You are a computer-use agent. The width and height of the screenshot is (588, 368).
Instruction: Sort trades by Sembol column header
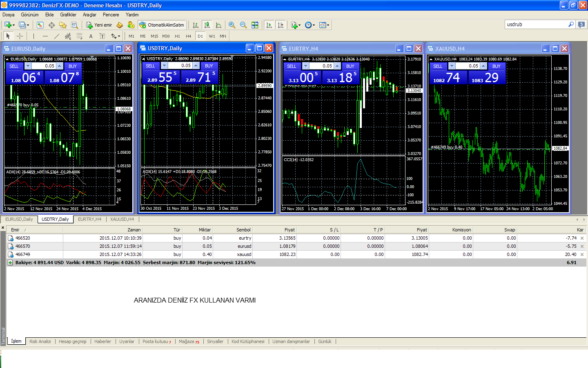pyautogui.click(x=232, y=230)
